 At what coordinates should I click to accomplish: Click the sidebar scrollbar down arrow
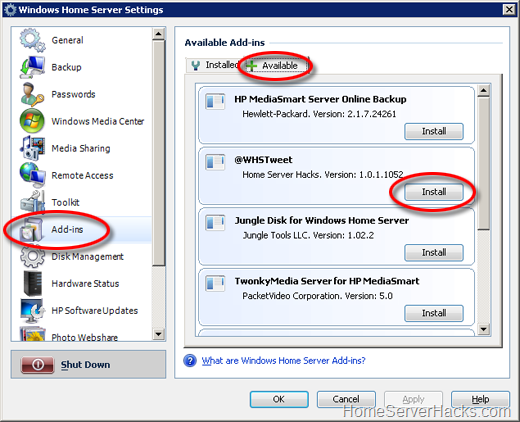(159, 334)
